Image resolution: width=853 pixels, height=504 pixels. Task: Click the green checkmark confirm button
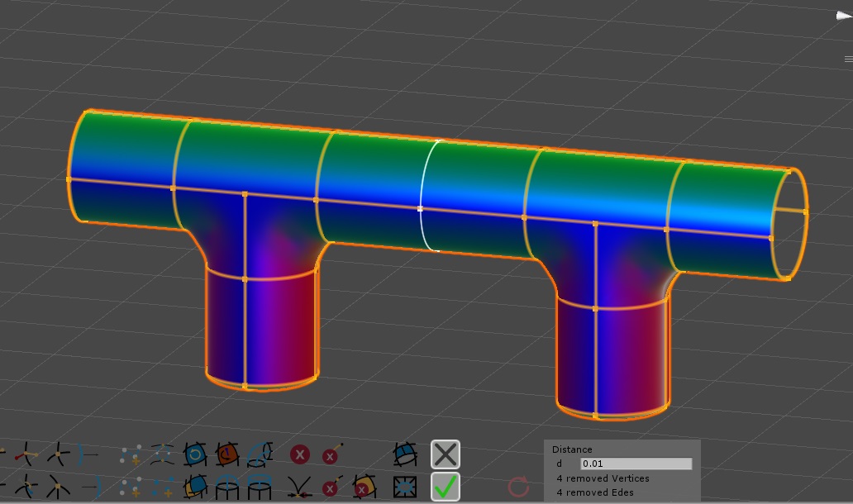click(445, 487)
